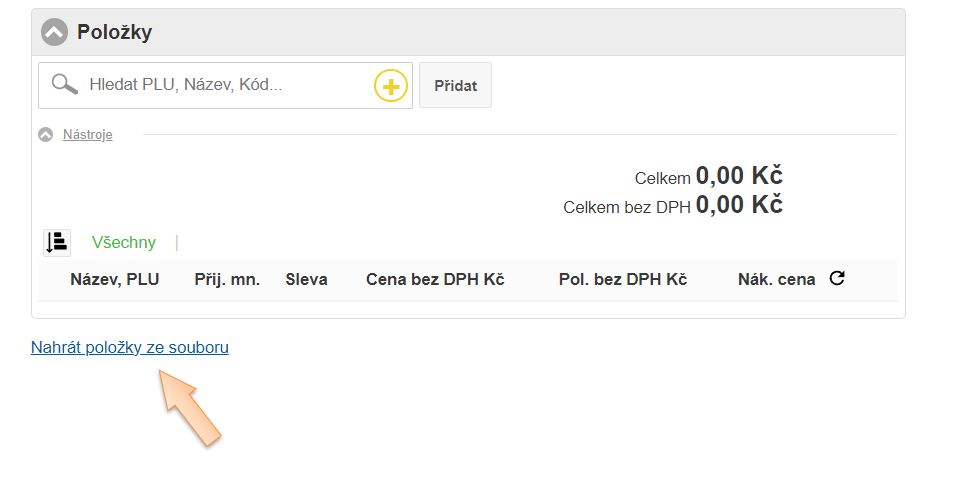971x503 pixels.
Task: Click the Přij. mn. column header
Action: [227, 279]
